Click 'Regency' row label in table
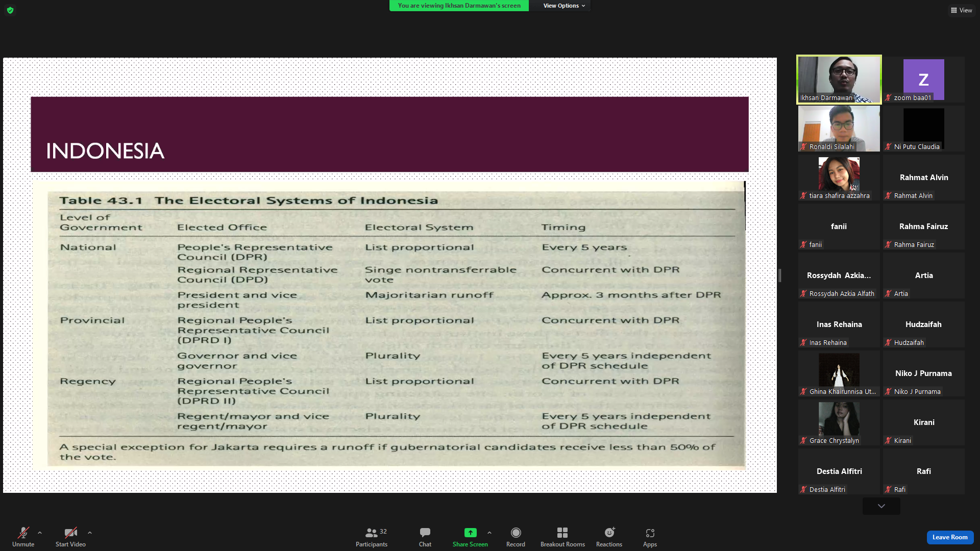This screenshot has height=551, width=980. (x=88, y=382)
